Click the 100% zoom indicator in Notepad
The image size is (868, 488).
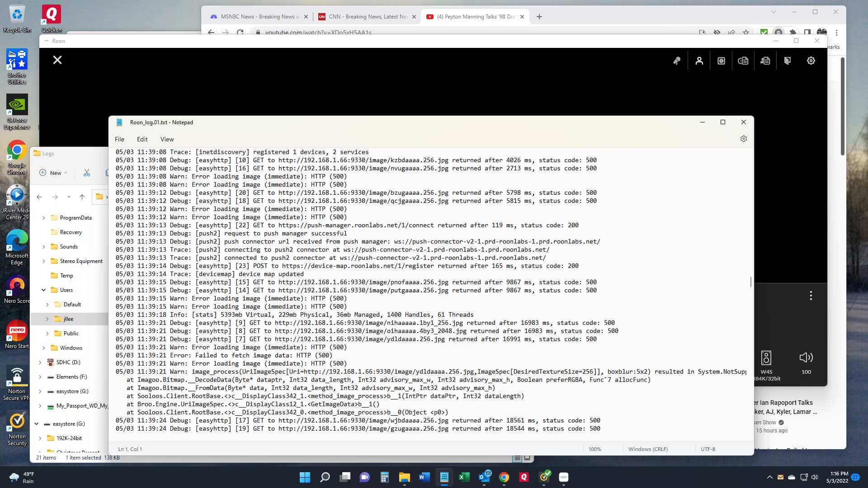pyautogui.click(x=594, y=449)
